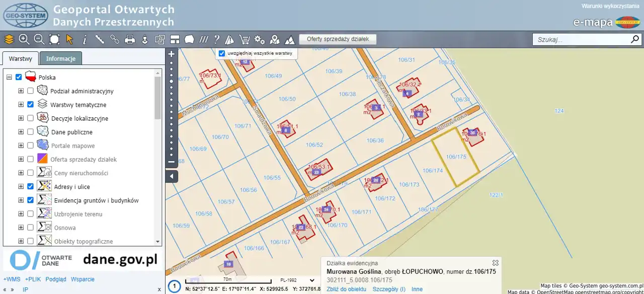Select the arrow pointer tool
Image resolution: width=644 pixels, height=294 pixels.
click(x=69, y=39)
